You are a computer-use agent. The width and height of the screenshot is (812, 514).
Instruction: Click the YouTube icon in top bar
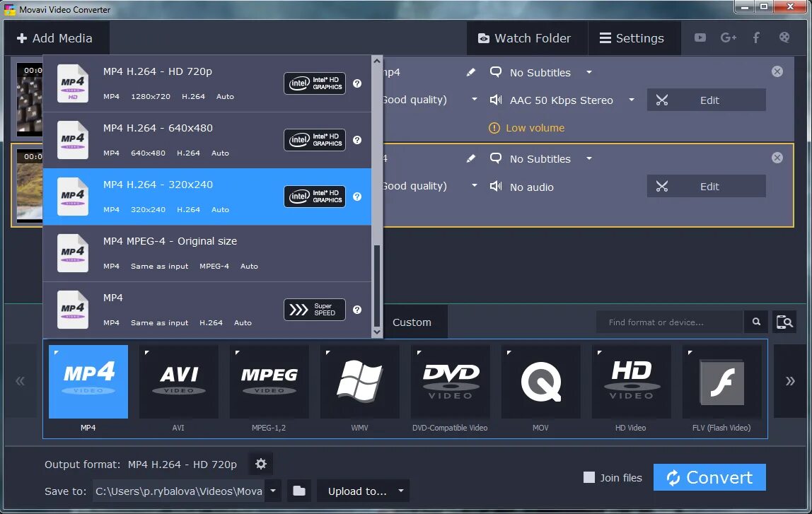tap(700, 37)
